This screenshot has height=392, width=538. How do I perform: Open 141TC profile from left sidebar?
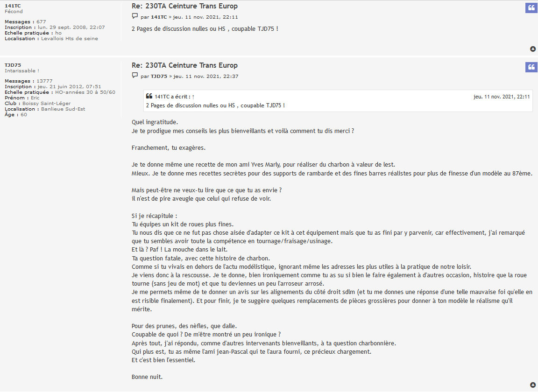tap(13, 6)
